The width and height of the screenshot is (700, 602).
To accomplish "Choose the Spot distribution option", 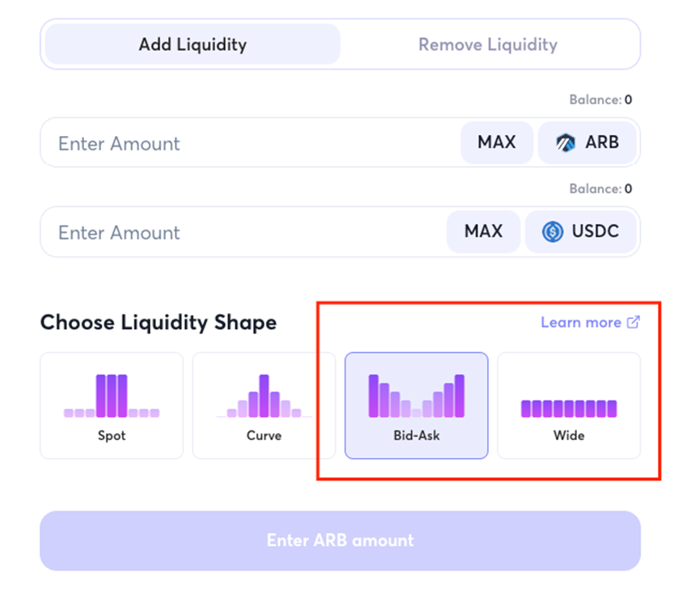I will 111,405.
